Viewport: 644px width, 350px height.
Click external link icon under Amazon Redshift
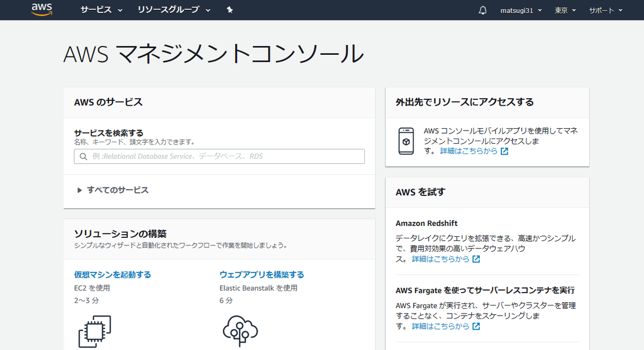point(476,259)
